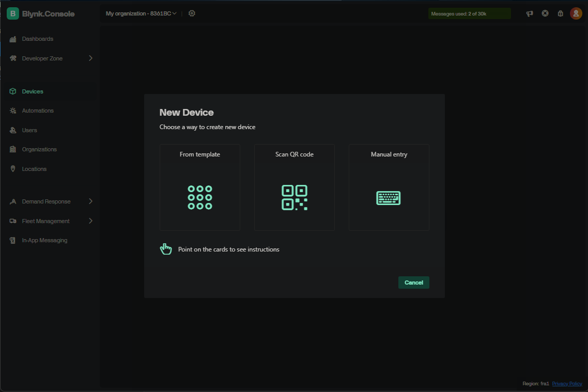Open the user profile avatar

click(576, 13)
